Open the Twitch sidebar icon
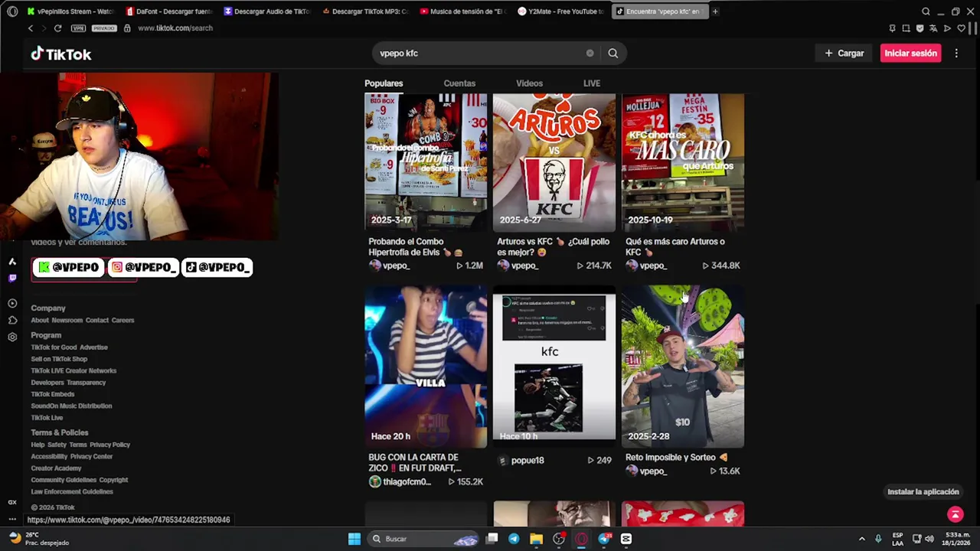Viewport: 980px width, 551px height. point(12,279)
